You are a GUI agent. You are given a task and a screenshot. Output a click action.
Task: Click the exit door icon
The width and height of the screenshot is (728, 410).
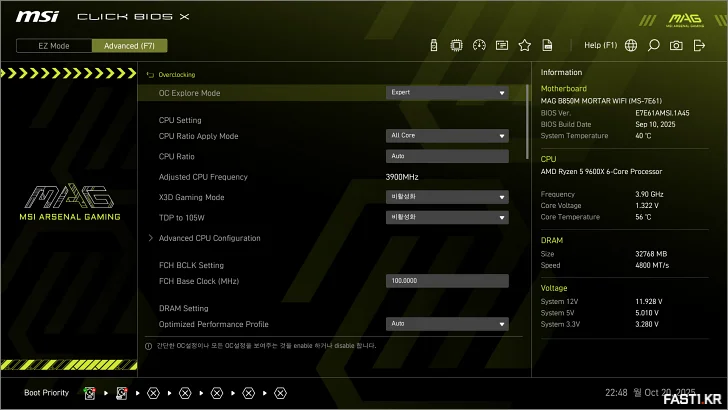(x=699, y=45)
